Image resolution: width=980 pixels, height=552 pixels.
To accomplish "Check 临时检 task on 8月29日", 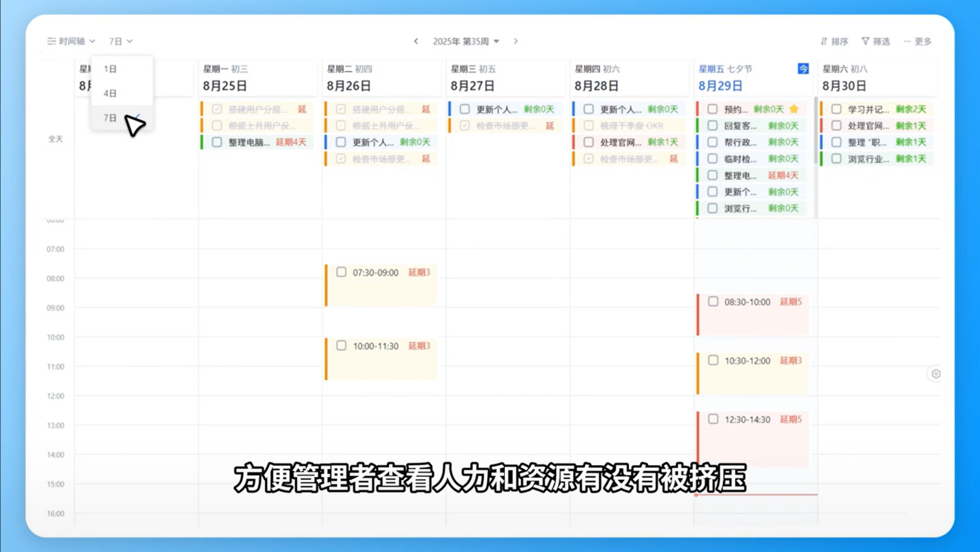I will (713, 158).
